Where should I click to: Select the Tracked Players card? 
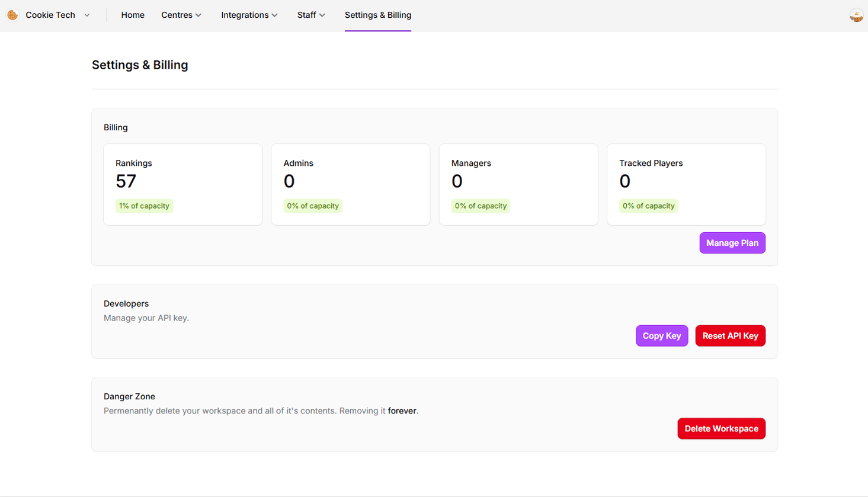(686, 184)
